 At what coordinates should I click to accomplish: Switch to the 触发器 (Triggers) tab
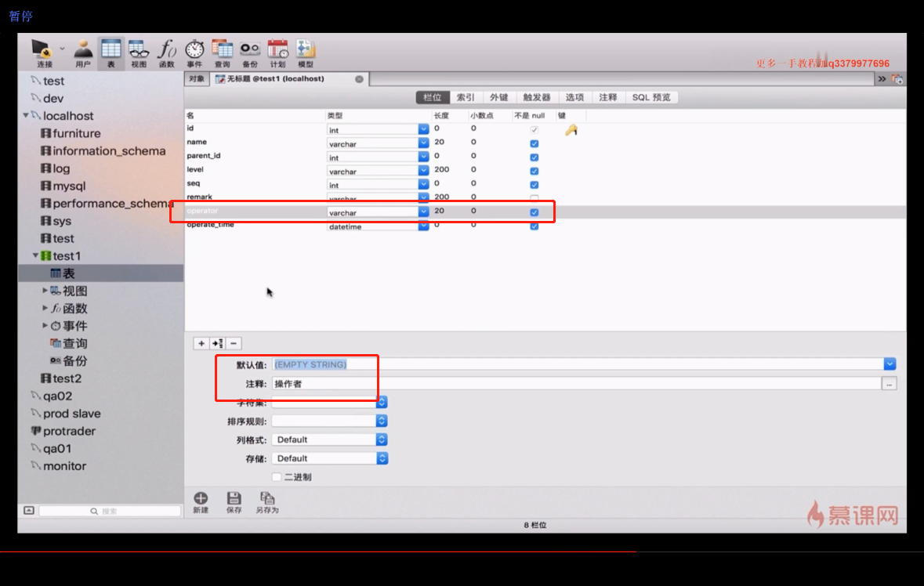537,97
